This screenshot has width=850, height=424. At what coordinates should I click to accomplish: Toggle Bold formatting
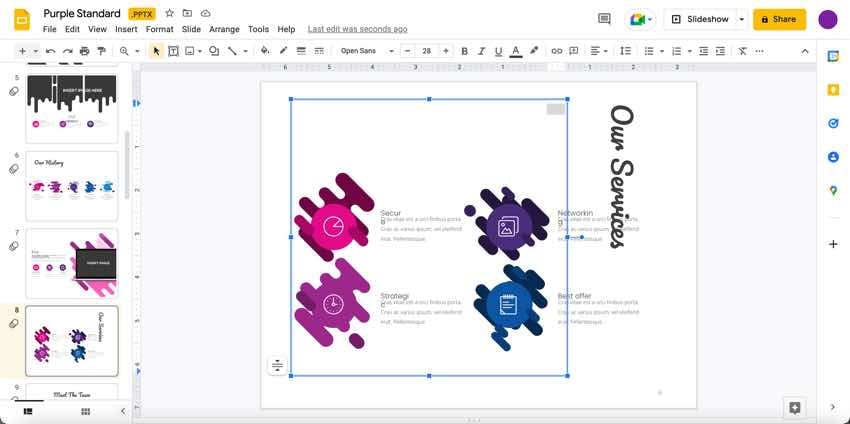(x=464, y=51)
